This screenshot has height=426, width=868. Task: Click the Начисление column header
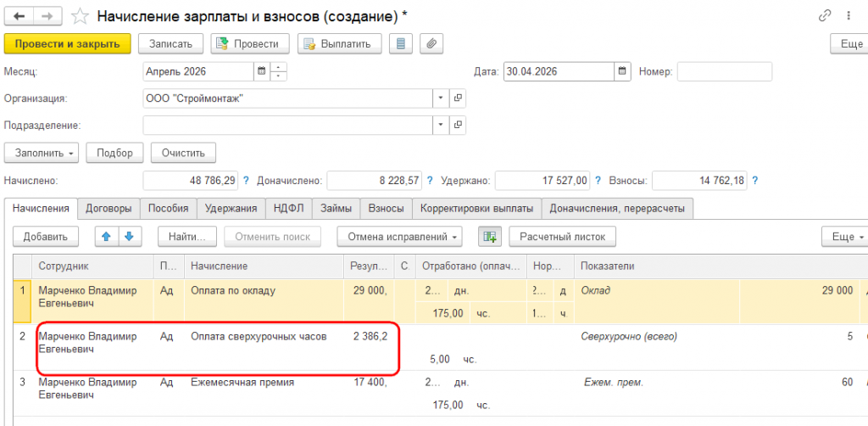pyautogui.click(x=264, y=266)
